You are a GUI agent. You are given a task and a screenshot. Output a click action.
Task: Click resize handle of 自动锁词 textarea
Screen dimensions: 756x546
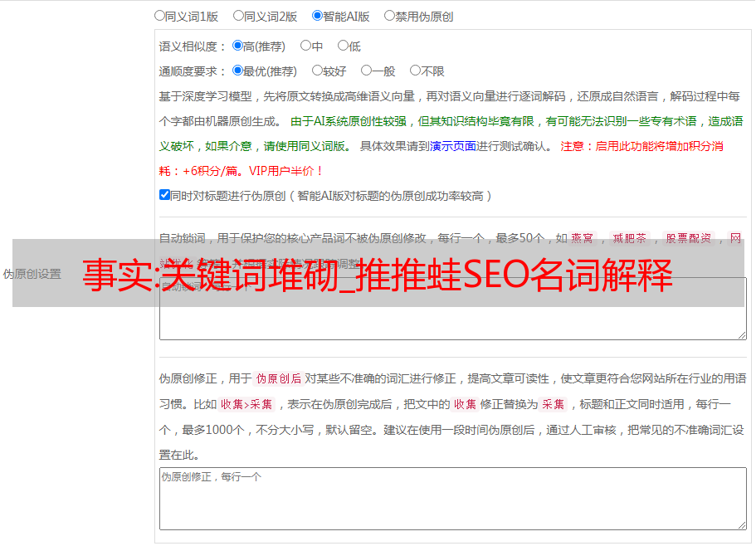742,335
